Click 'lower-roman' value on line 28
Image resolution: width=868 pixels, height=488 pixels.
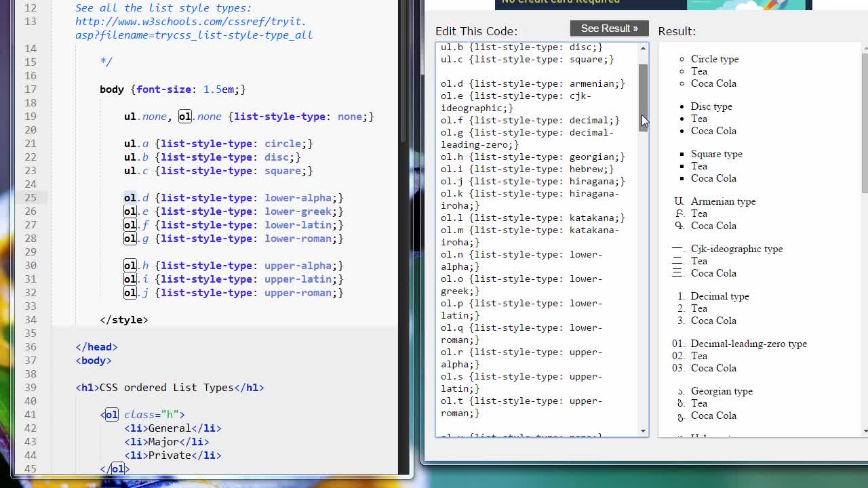[298, 239]
